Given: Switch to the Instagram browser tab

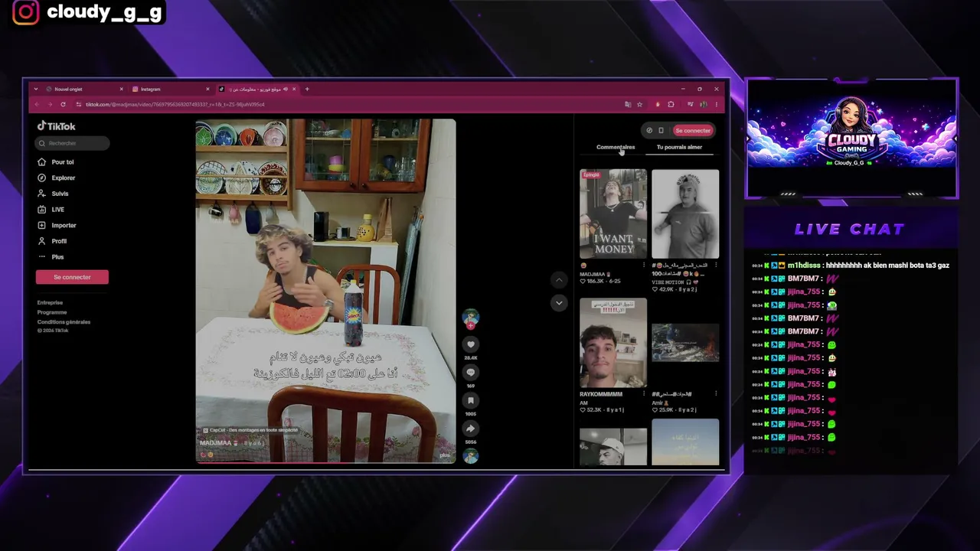Looking at the screenshot, I should coord(168,89).
